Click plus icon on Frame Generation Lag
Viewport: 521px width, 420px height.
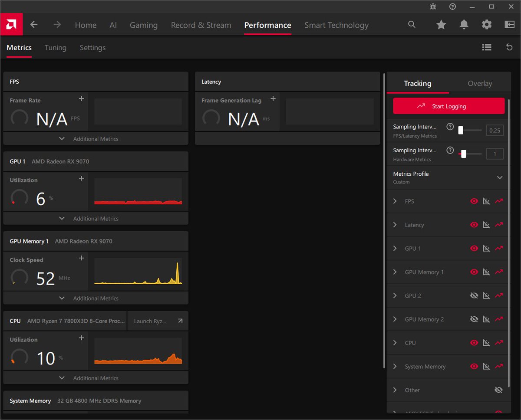[x=273, y=99]
